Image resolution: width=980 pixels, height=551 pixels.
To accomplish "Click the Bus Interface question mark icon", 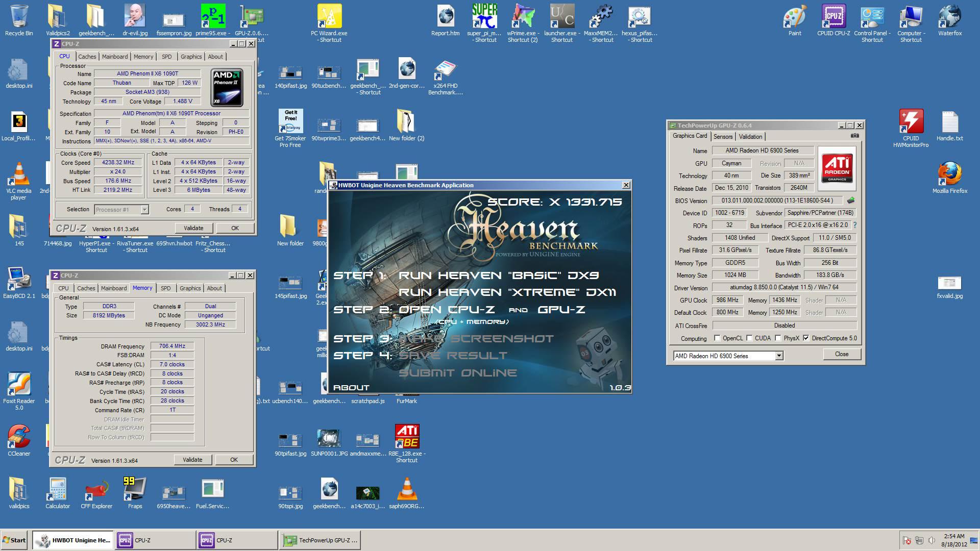I will point(855,225).
